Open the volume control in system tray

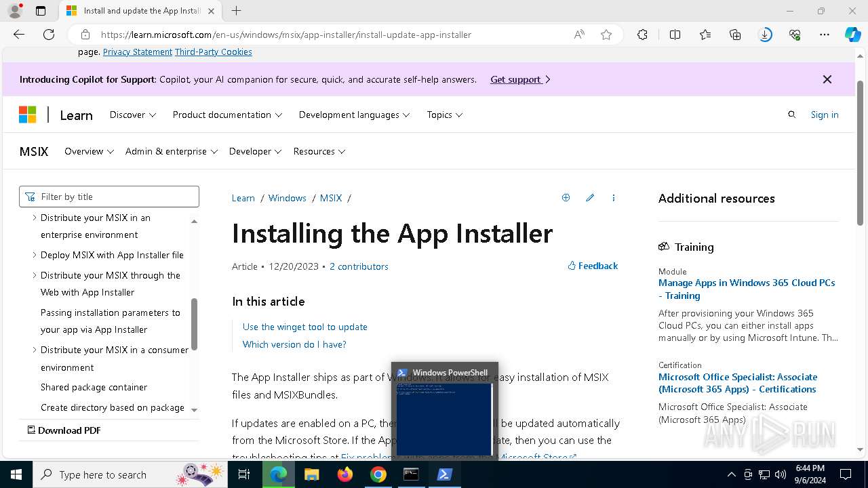tap(781, 474)
